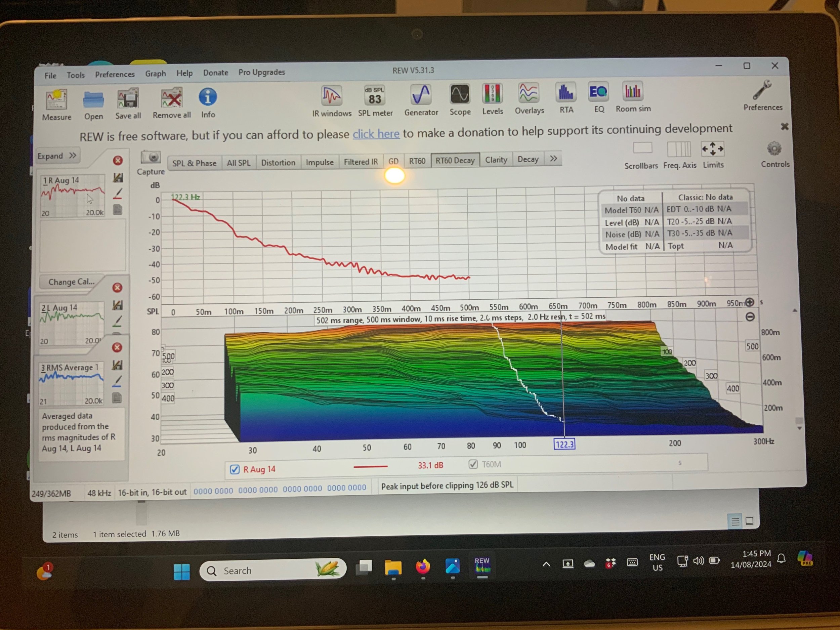Open the SPL meter

[374, 96]
